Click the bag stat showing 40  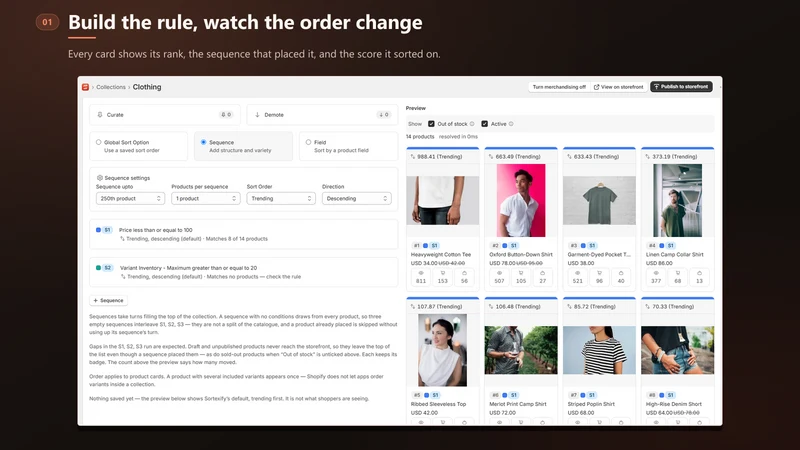pos(621,277)
